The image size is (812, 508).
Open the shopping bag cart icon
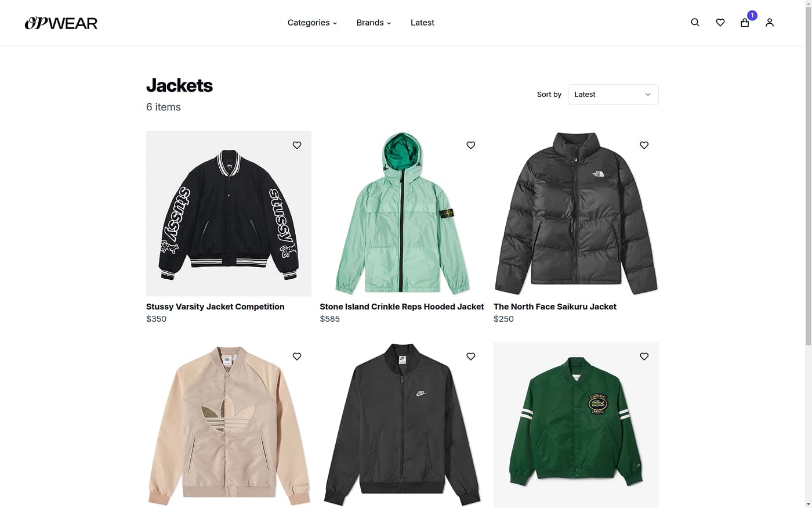(x=745, y=23)
